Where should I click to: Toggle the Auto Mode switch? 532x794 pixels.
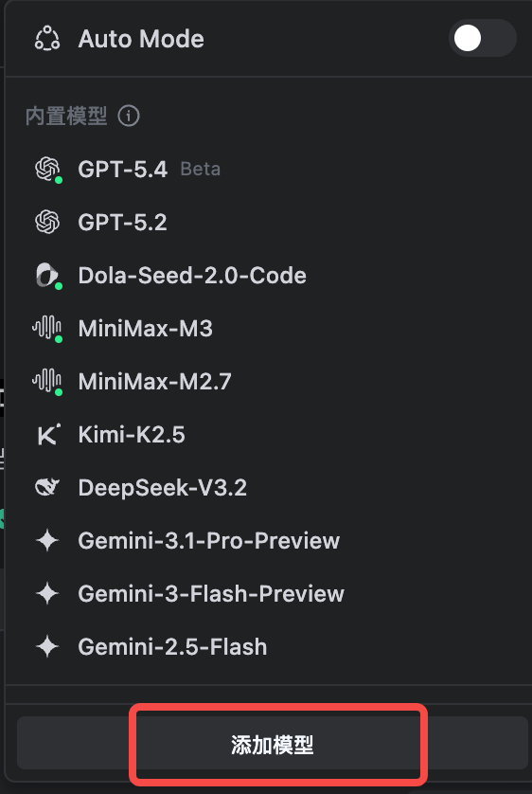(482, 39)
